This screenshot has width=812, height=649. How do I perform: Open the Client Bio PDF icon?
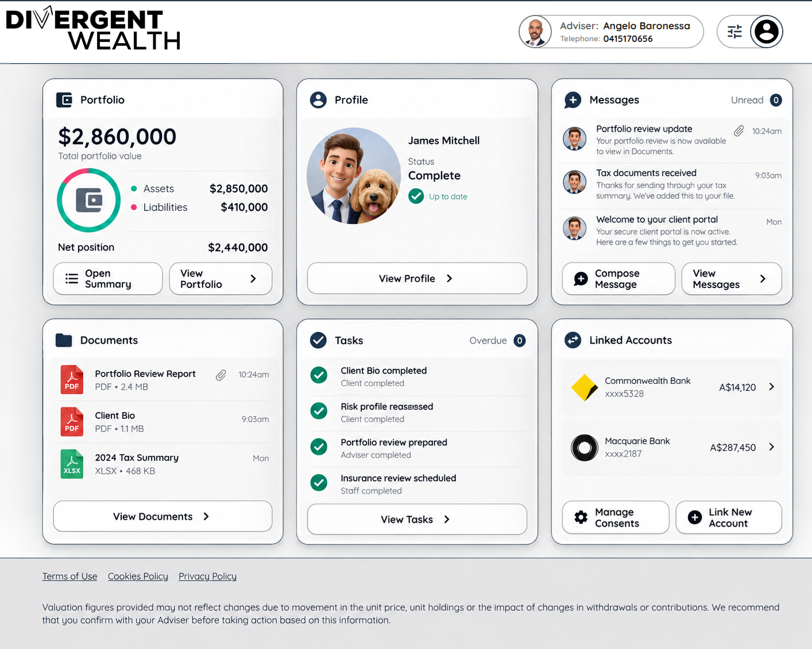pyautogui.click(x=72, y=422)
